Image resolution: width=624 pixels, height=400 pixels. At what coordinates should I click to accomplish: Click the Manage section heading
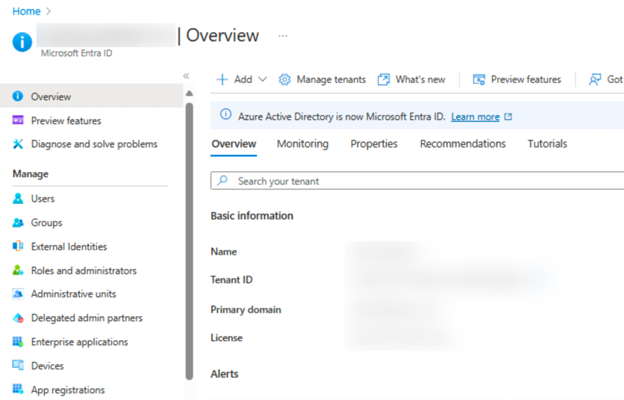(30, 174)
